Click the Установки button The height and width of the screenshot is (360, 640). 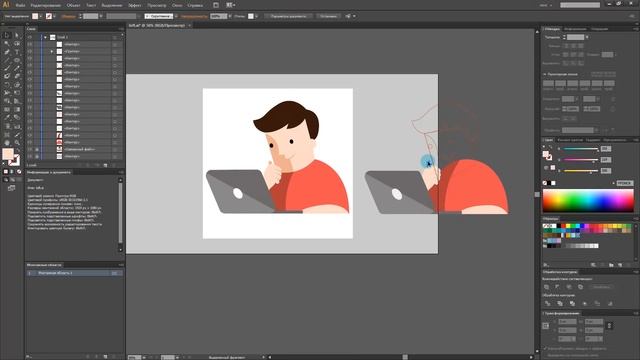click(329, 16)
